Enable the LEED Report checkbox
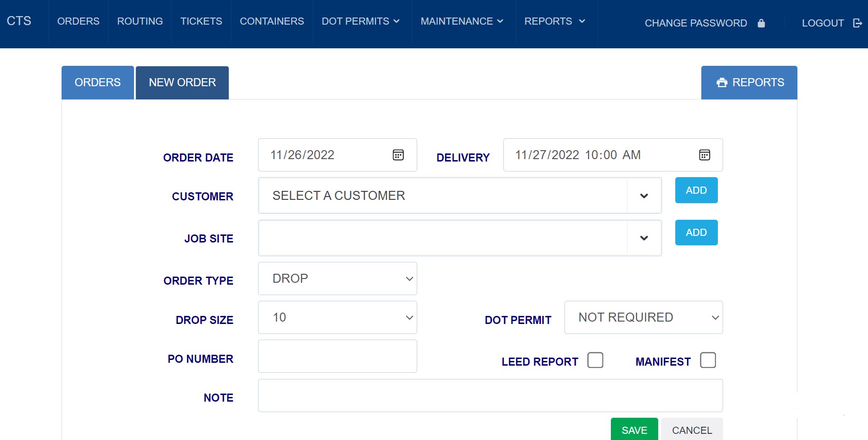This screenshot has width=868, height=440. pos(595,360)
